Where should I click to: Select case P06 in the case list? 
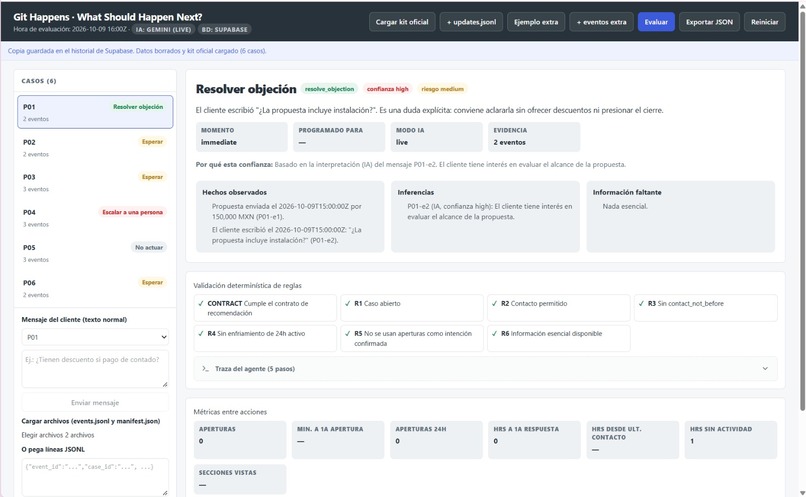pos(95,288)
